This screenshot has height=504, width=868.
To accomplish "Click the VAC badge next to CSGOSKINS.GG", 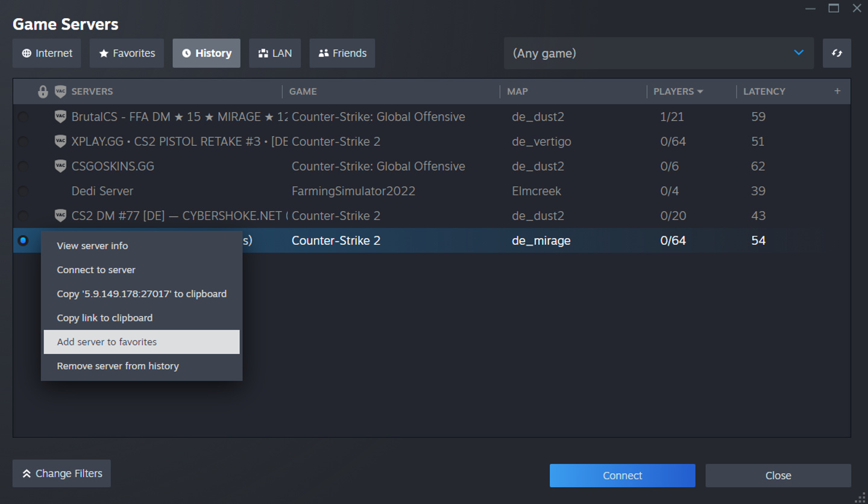I will [60, 166].
